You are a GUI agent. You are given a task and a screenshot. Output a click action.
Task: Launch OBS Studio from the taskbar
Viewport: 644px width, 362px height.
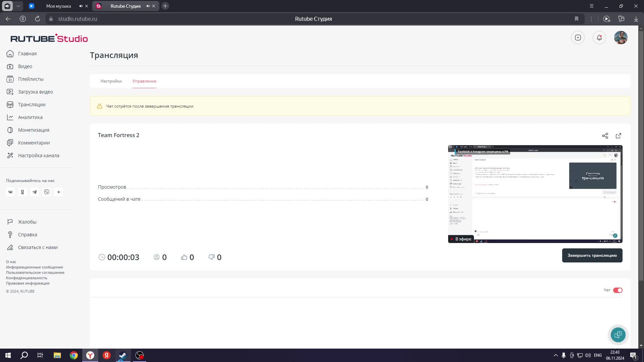click(140, 355)
